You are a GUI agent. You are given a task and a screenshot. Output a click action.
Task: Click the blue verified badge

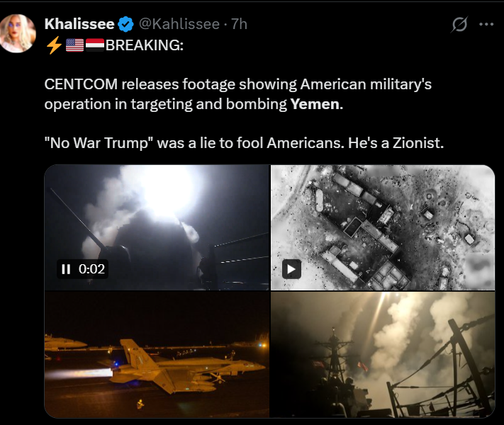125,24
